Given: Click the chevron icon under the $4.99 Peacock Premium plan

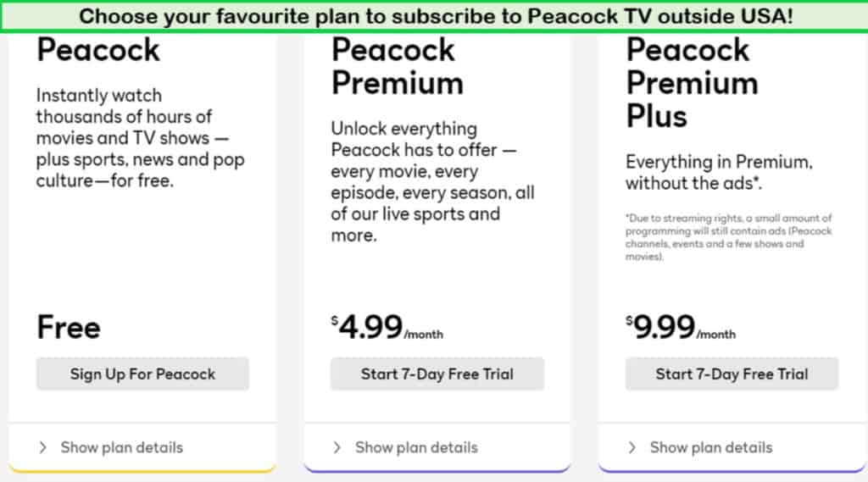Looking at the screenshot, I should [x=337, y=447].
